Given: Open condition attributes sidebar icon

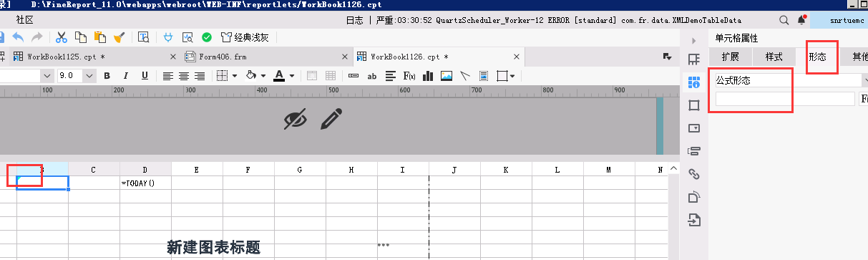Looking at the screenshot, I should click(693, 150).
